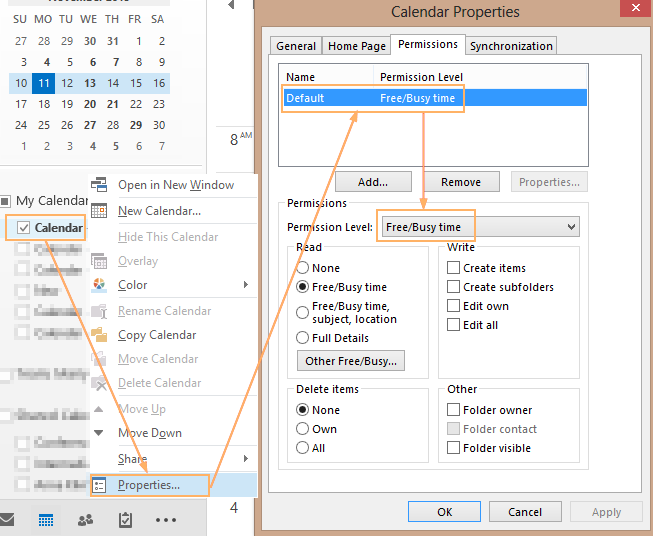
Task: Click the Copy Calendar folder icon
Action: pyautogui.click(x=99, y=335)
